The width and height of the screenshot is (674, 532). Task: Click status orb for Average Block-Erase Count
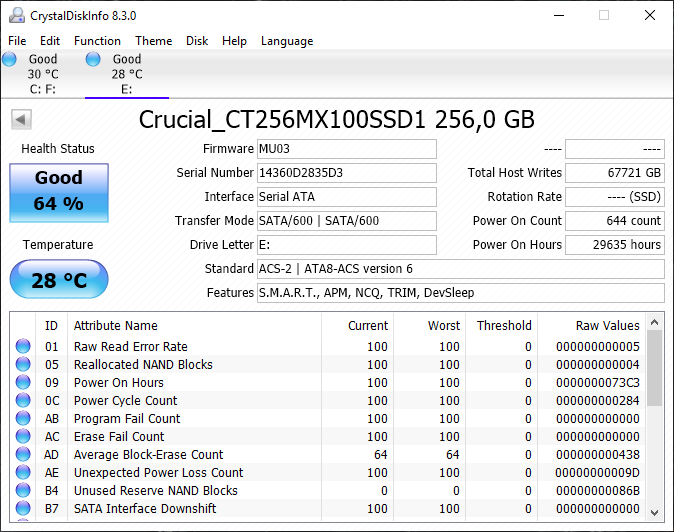click(x=23, y=454)
